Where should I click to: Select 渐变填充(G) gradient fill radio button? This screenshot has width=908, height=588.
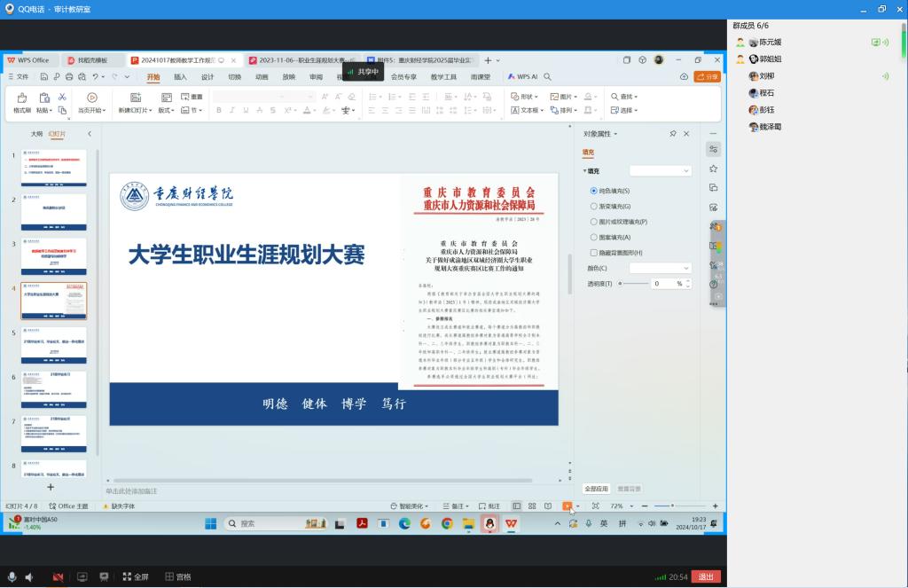pyautogui.click(x=593, y=207)
